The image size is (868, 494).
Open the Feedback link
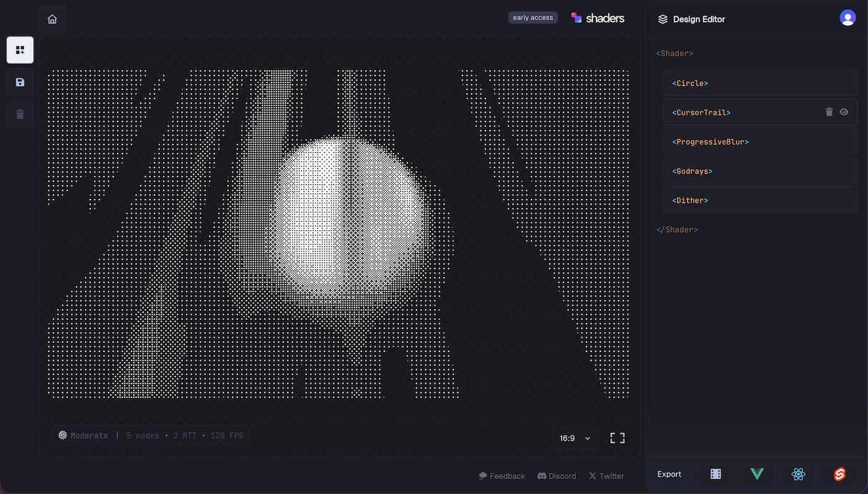pos(502,476)
